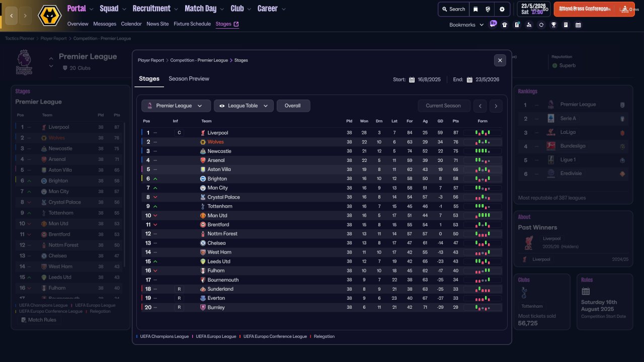Open the 9+ notifications speech bubble
The height and width of the screenshot is (362, 644).
493,24
